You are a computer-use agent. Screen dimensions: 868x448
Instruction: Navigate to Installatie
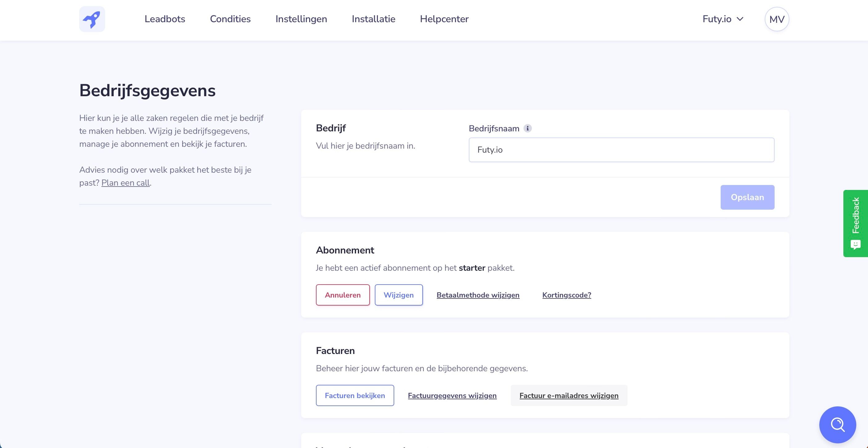pyautogui.click(x=373, y=19)
